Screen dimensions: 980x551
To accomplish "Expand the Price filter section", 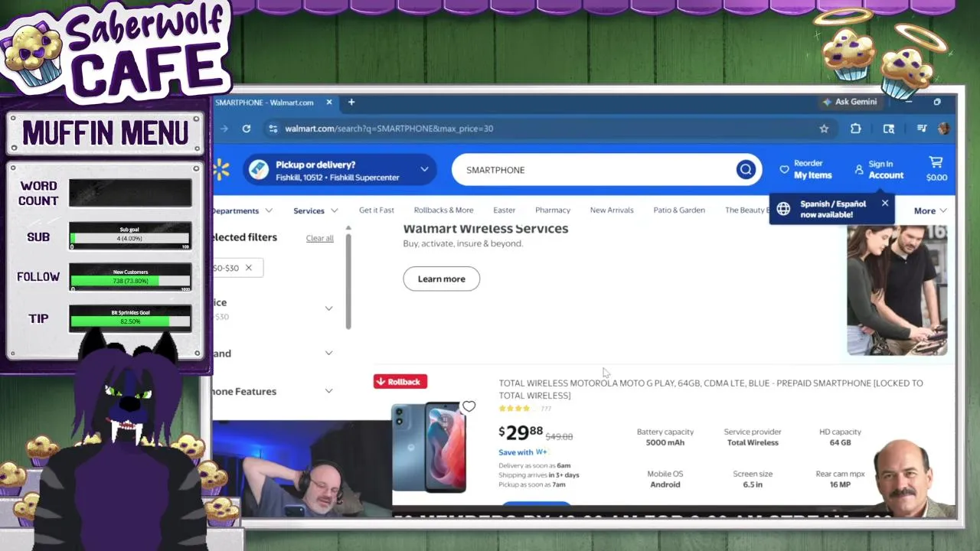I will [328, 308].
